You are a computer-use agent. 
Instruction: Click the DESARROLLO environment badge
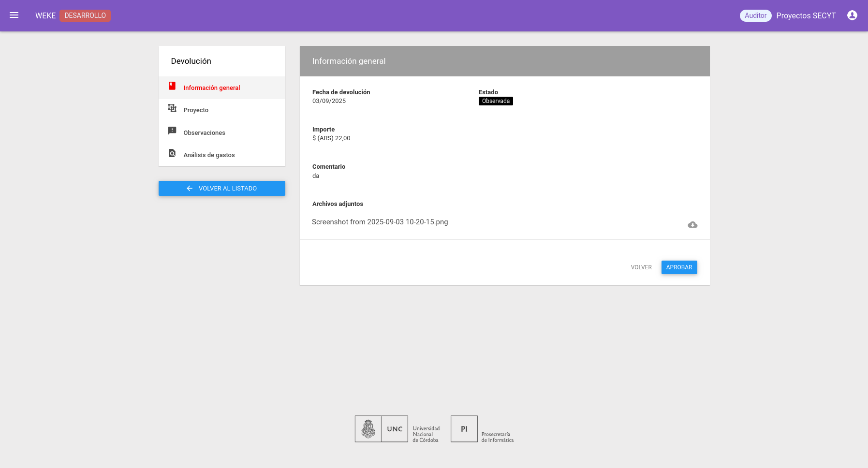(85, 15)
